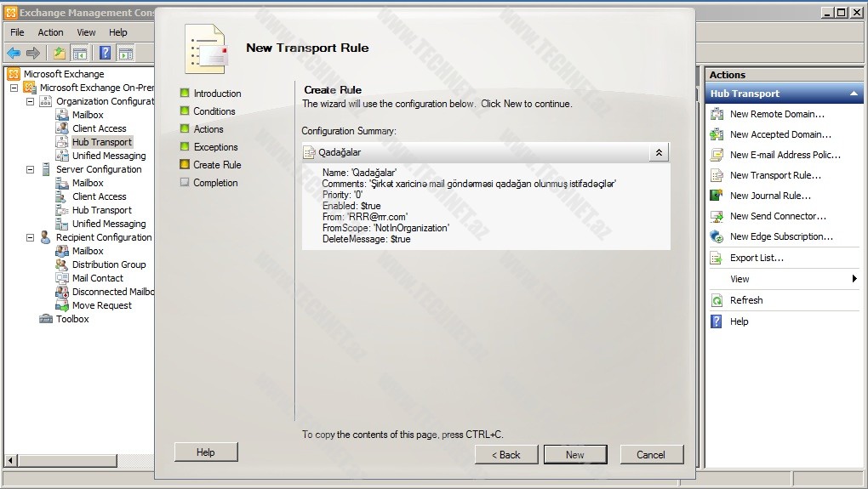This screenshot has height=489, width=868.
Task: Collapse the Organization Configuration tree node
Action: pyautogui.click(x=31, y=101)
